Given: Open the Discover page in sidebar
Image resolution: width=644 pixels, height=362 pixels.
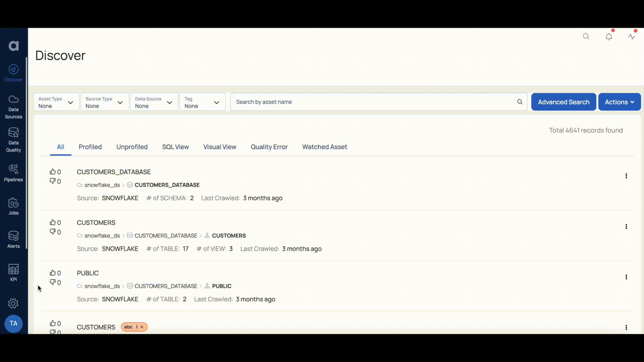Looking at the screenshot, I should tap(13, 73).
